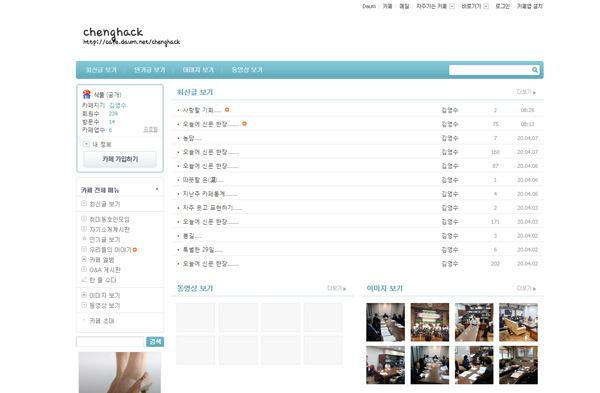Open the first meeting photo thumbnail
Viewport: 600px width, 393px height.
[385, 322]
